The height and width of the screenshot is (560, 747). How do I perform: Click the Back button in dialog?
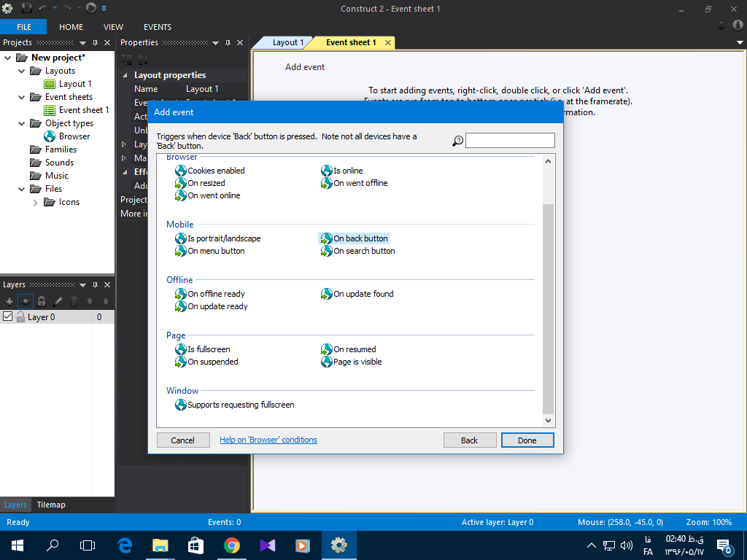(x=469, y=440)
